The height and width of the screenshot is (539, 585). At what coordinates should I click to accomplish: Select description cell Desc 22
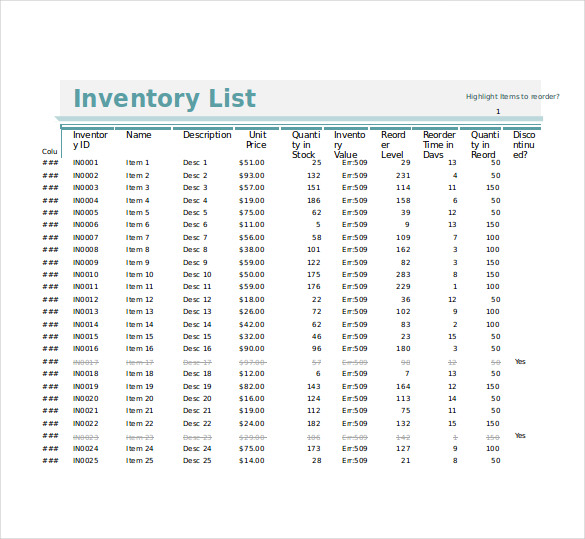coord(197,424)
